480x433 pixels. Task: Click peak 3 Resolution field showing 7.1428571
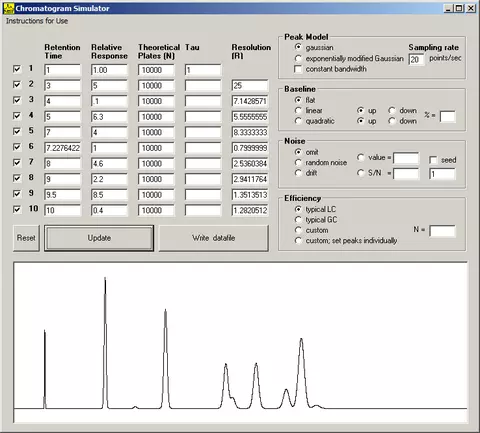point(250,101)
